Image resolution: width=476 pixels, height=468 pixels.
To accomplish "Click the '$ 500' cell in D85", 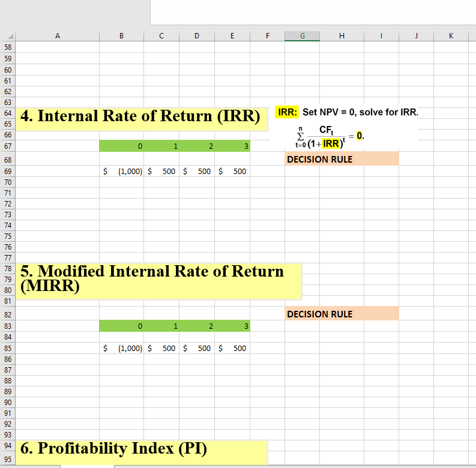I will pyautogui.click(x=197, y=349).
